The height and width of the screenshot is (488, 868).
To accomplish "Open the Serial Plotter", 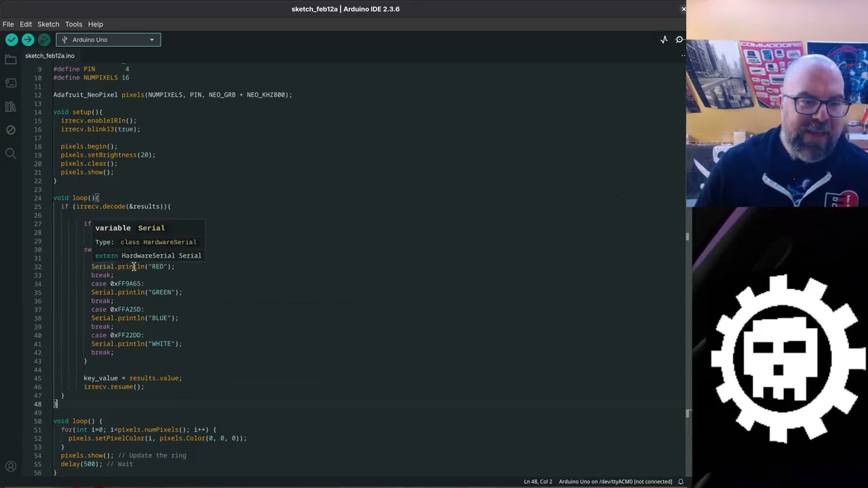I will pos(664,40).
